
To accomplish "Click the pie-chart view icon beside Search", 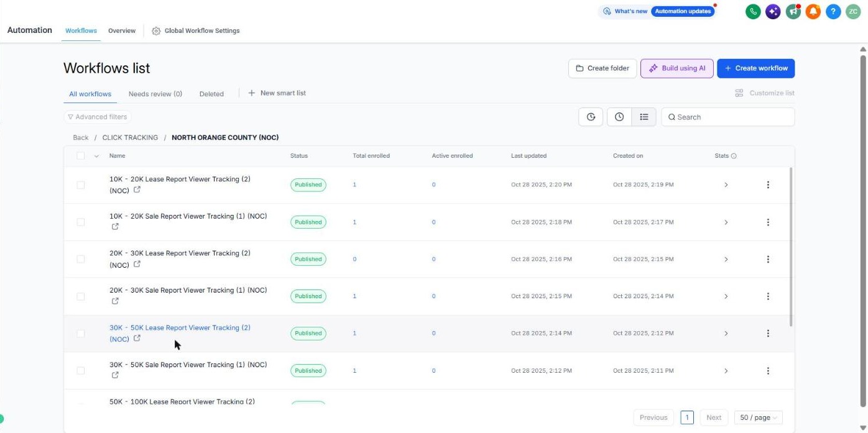I will 591,117.
